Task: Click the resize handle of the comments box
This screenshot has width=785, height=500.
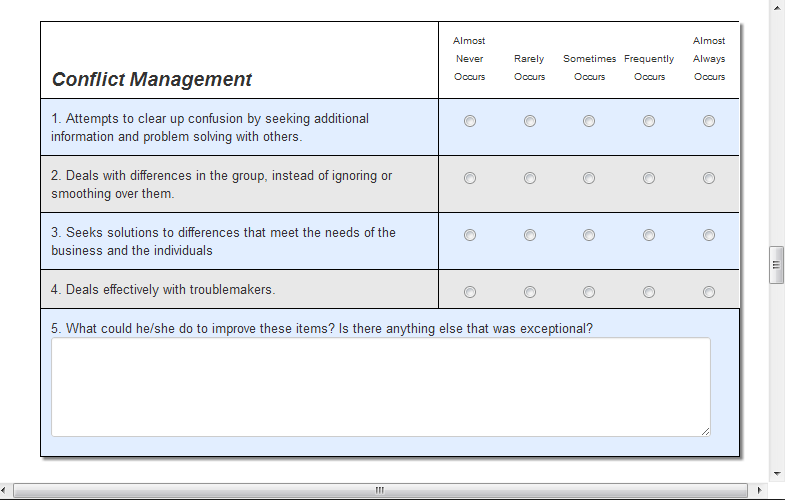Action: (x=705, y=431)
